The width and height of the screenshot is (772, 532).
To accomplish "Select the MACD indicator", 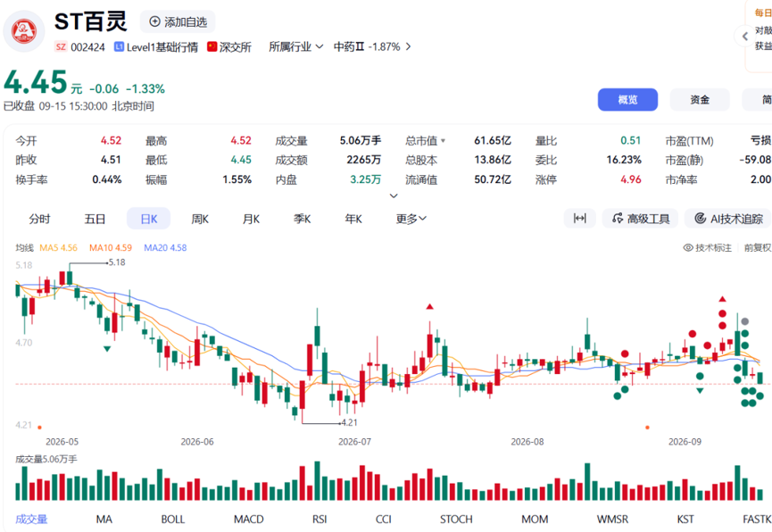I will pos(249,519).
